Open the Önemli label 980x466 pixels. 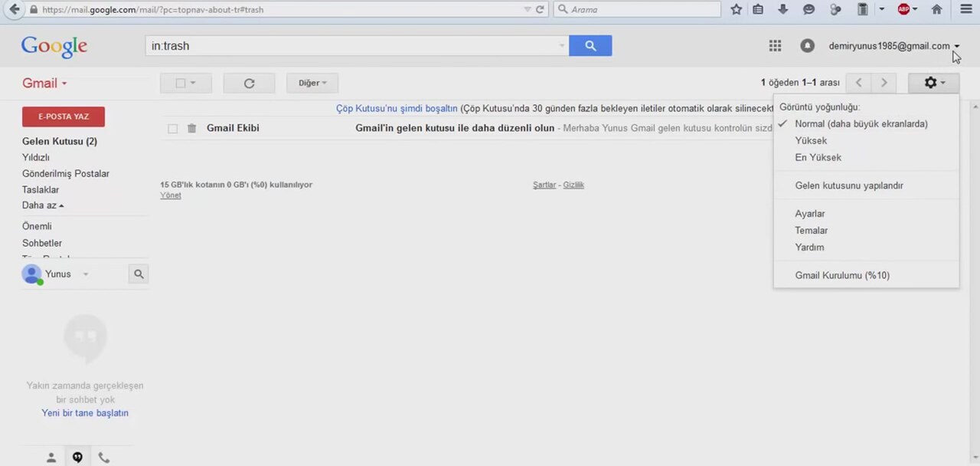tap(37, 227)
